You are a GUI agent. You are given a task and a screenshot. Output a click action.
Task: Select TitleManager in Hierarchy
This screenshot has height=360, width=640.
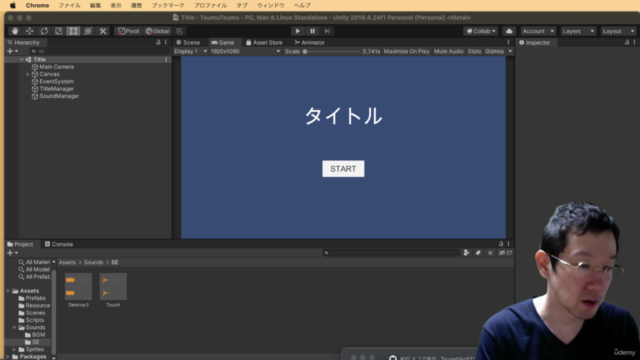(x=56, y=89)
